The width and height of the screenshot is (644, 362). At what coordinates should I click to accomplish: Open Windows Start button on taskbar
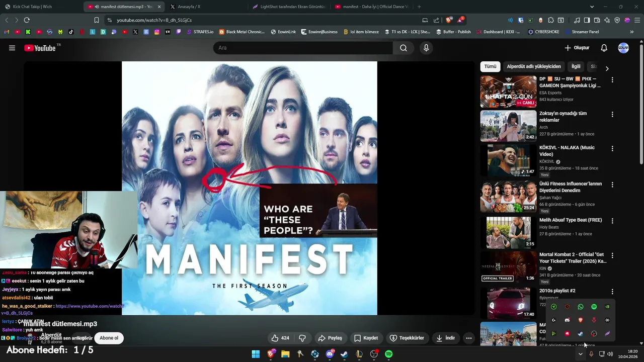pyautogui.click(x=256, y=354)
